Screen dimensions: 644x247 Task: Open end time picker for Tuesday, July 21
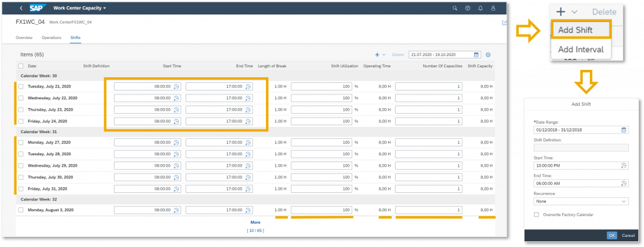tap(248, 87)
